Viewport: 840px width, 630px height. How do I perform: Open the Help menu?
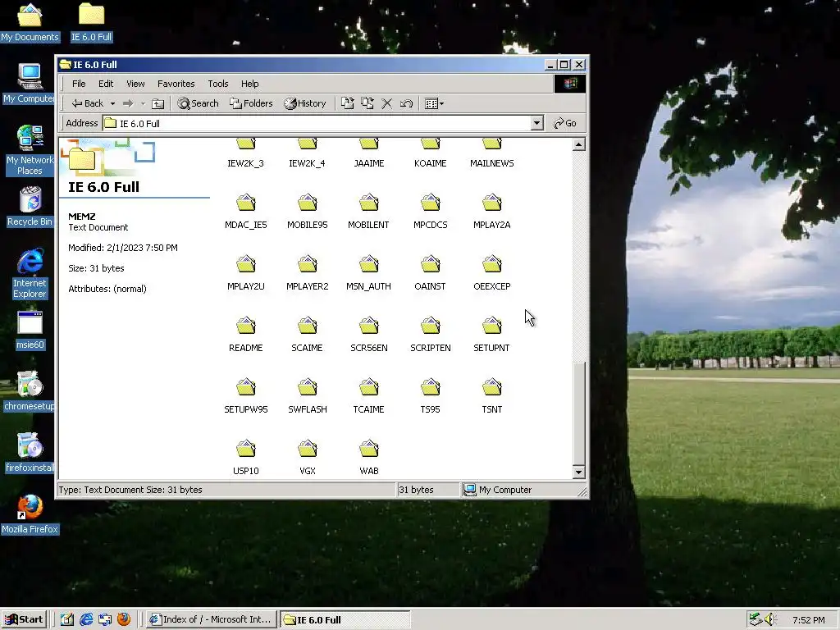coord(249,84)
